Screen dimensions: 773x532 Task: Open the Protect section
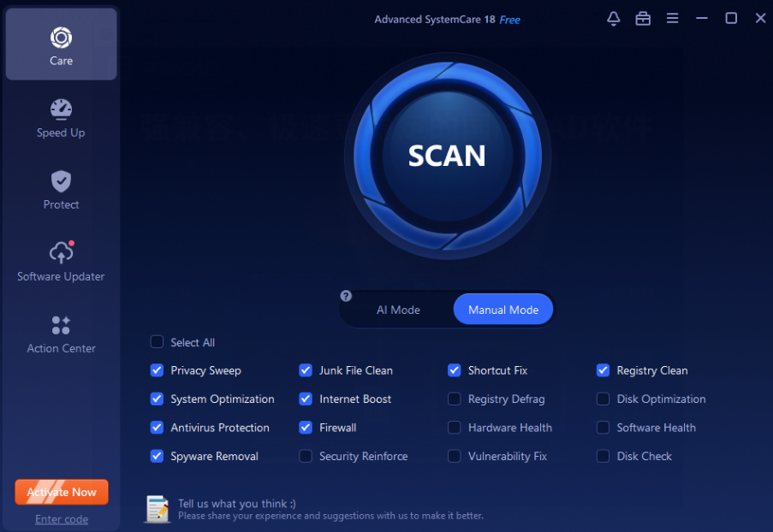coord(61,190)
